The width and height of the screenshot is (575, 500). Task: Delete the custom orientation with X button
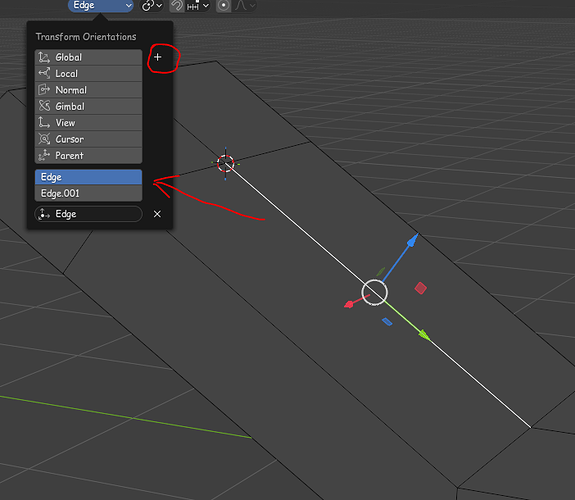coord(157,214)
